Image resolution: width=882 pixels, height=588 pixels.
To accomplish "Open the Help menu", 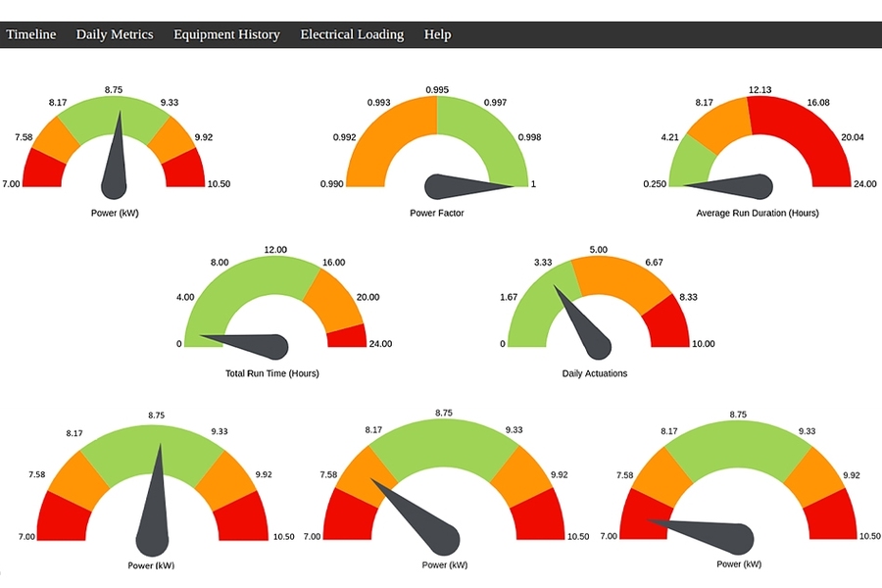I will point(437,34).
